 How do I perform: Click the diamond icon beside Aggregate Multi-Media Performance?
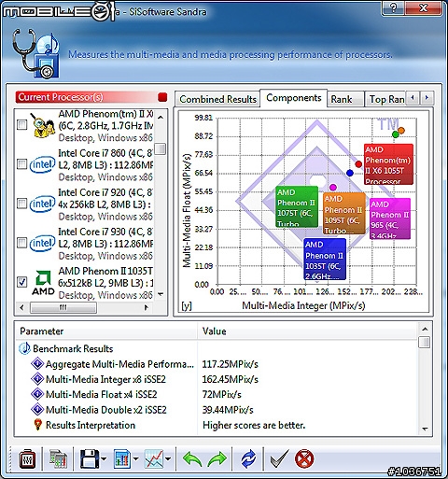click(x=37, y=363)
